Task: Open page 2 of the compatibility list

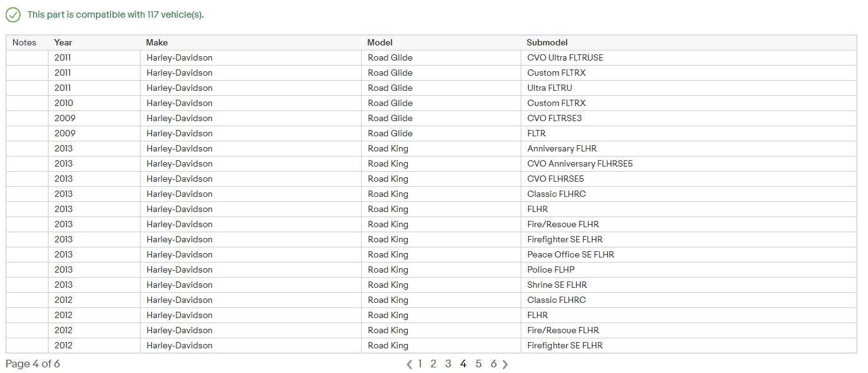Action: 433,364
